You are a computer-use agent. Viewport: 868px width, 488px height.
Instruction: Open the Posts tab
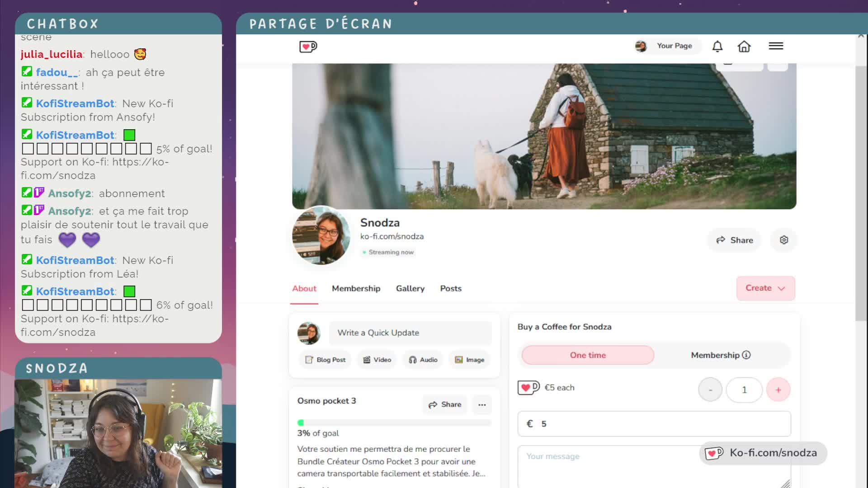click(x=451, y=288)
